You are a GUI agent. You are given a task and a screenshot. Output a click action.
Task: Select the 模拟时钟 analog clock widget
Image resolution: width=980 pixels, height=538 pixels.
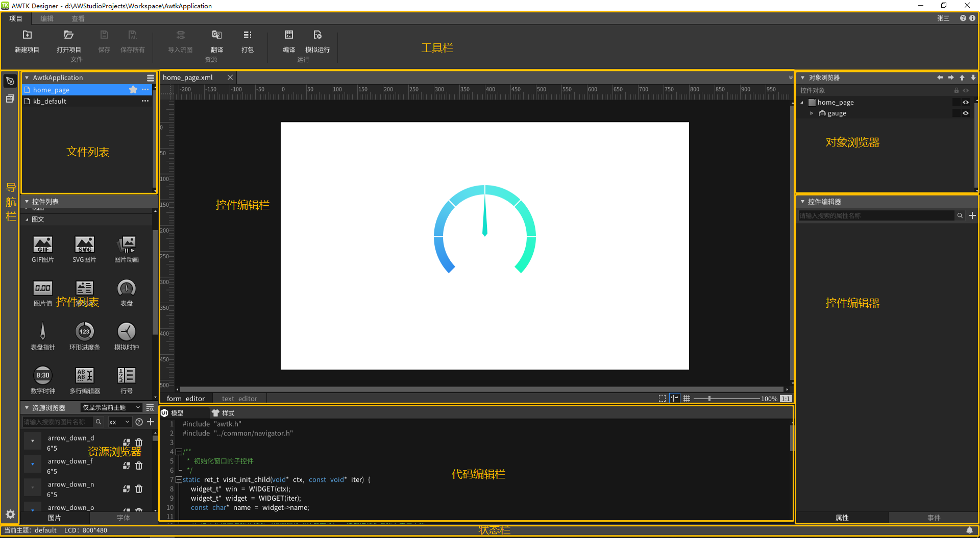(x=127, y=337)
